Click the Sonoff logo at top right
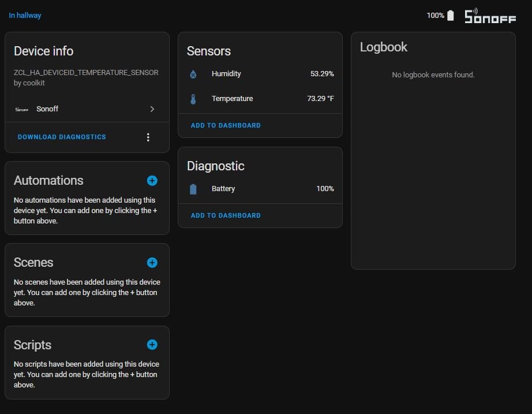This screenshot has height=414, width=532. pyautogui.click(x=490, y=16)
